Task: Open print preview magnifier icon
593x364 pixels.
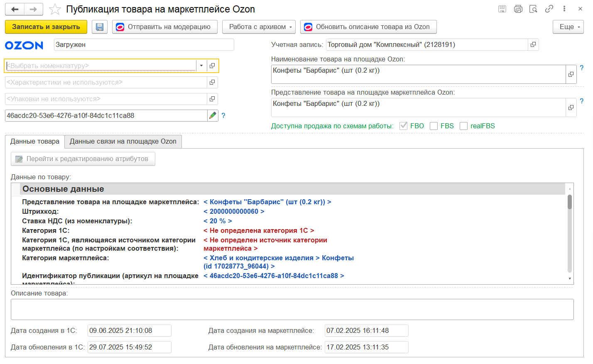Action: tap(533, 9)
